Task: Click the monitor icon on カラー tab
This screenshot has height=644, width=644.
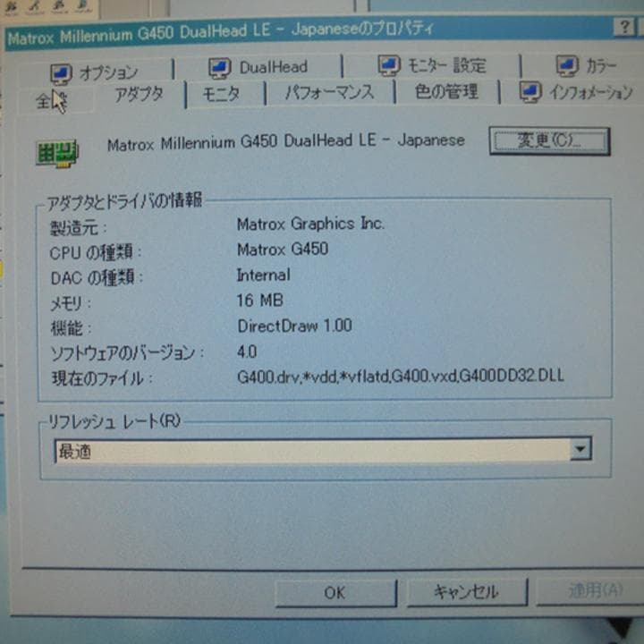Action: click(567, 65)
